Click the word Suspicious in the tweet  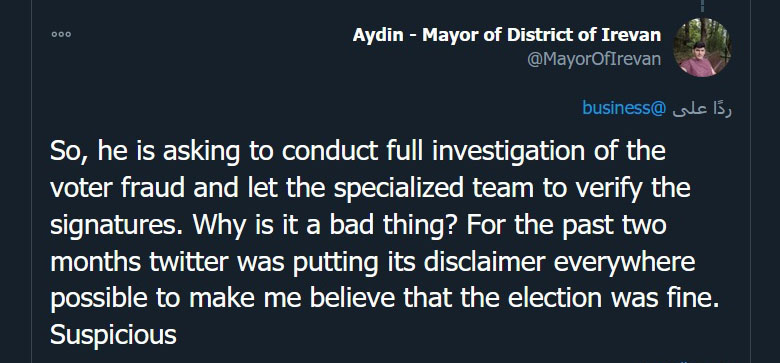(113, 334)
